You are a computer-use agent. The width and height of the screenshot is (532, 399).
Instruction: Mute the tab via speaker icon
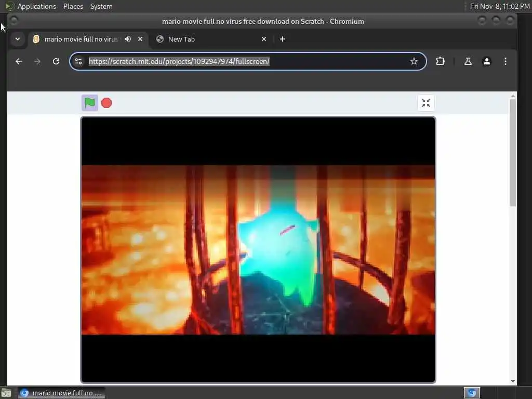point(128,39)
